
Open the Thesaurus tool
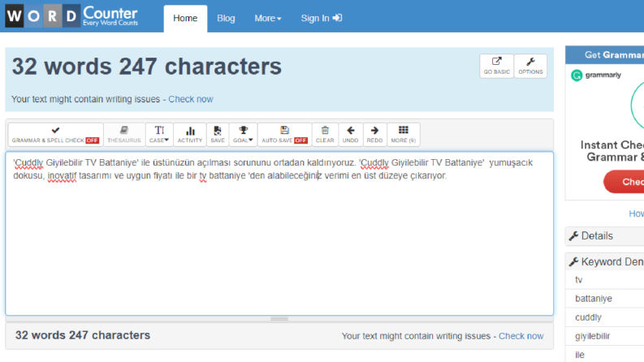[x=124, y=135]
